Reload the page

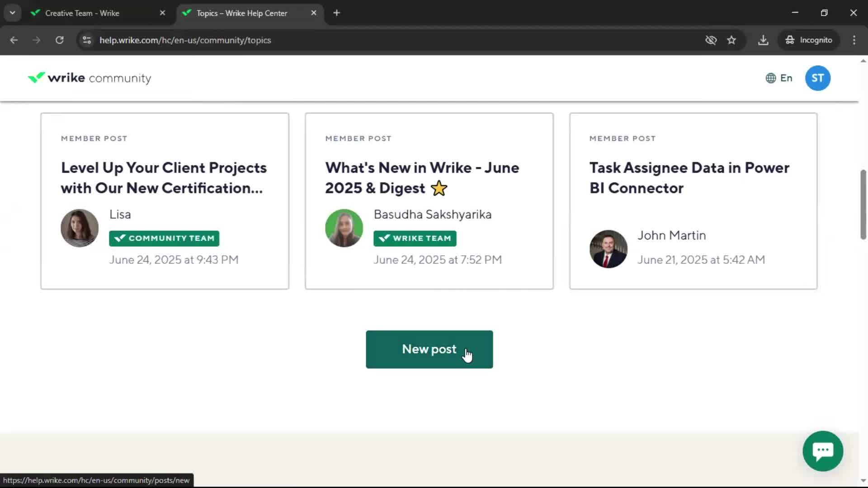click(x=59, y=40)
